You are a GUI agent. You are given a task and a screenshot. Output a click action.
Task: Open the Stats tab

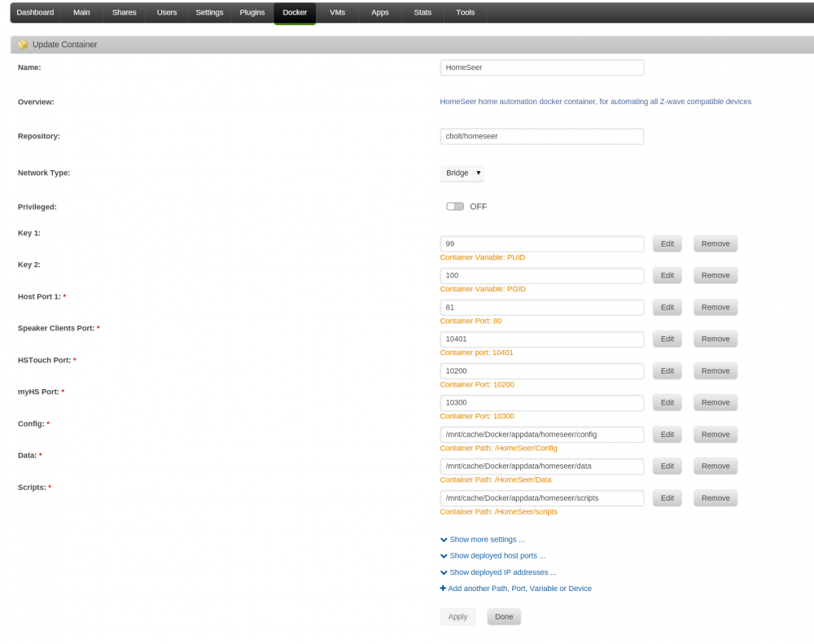click(x=422, y=12)
